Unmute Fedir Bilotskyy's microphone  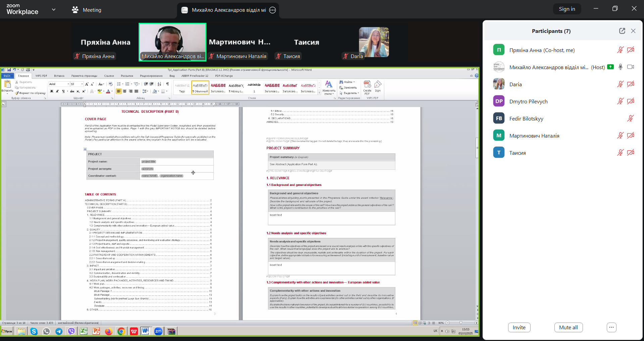click(630, 118)
